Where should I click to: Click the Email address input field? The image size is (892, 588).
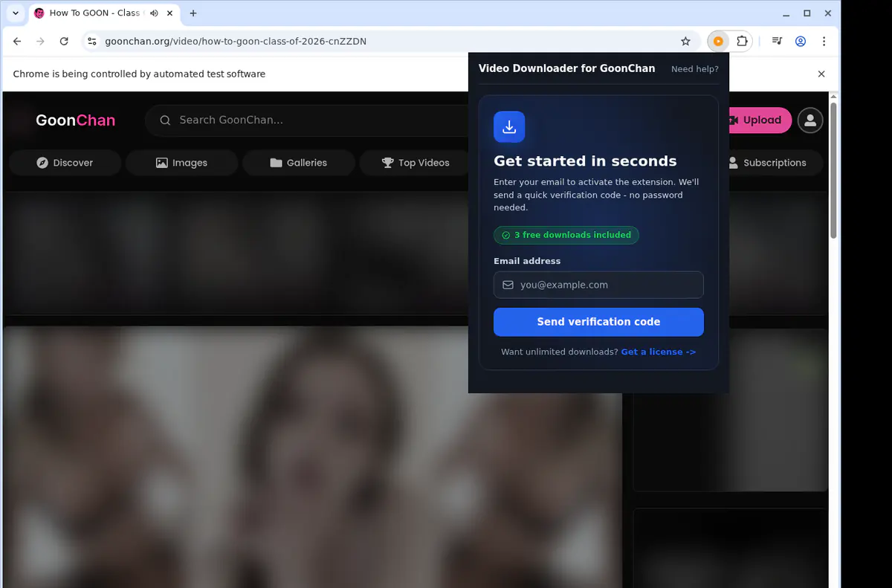pos(598,285)
